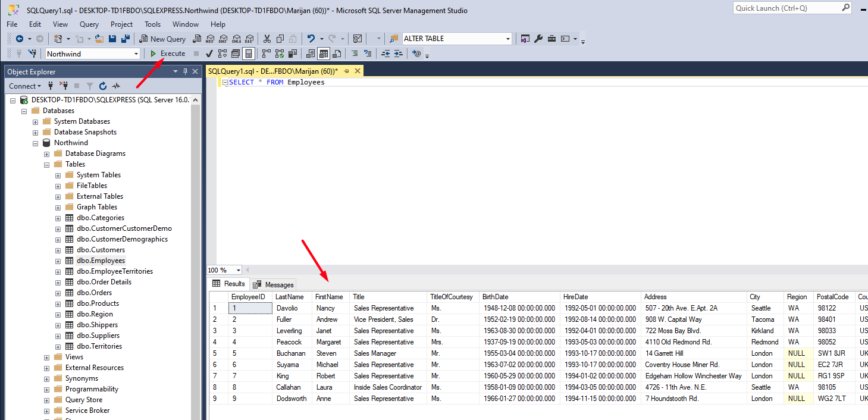Click the Navigate Backward arrow icon
The image size is (868, 420).
19,39
